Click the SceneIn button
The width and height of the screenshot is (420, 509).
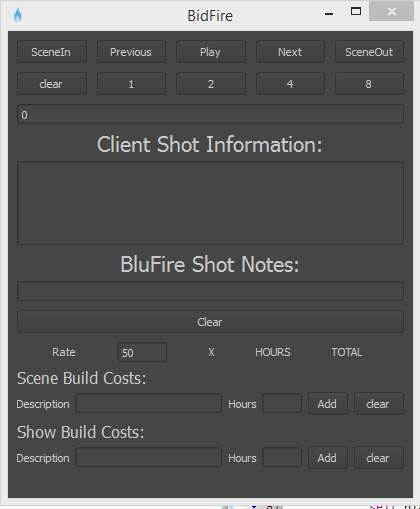[x=52, y=52]
